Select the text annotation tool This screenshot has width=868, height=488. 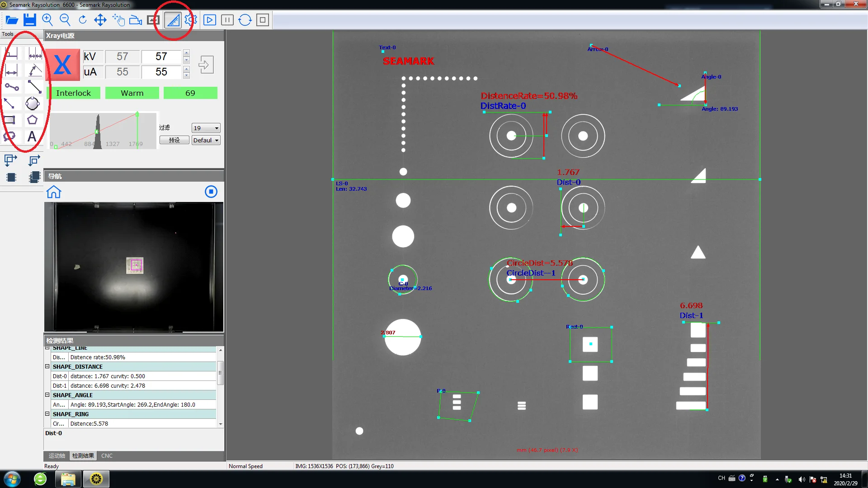[x=32, y=136]
